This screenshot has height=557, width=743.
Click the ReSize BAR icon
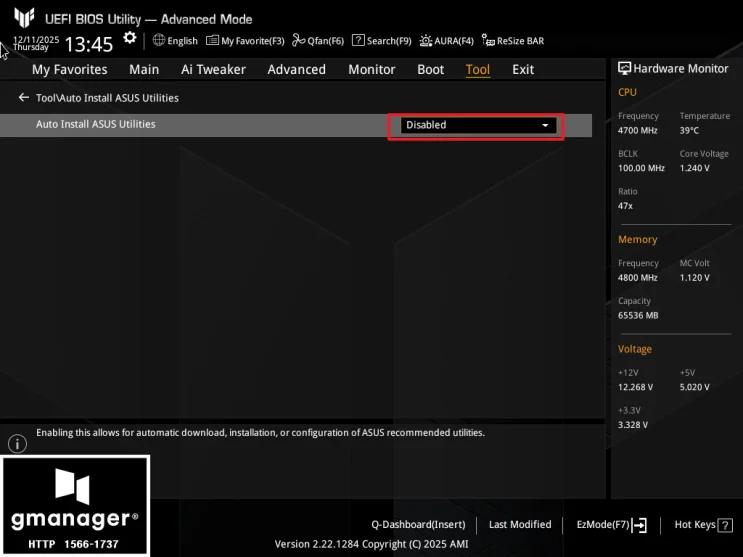coord(488,40)
